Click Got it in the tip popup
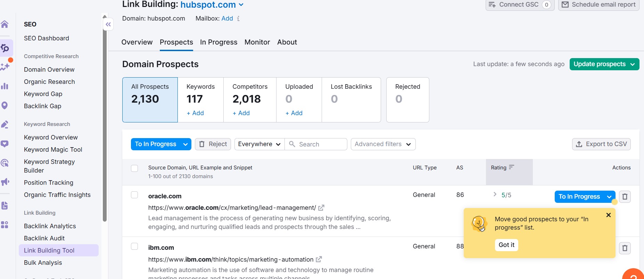This screenshot has height=279, width=644. (x=506, y=245)
